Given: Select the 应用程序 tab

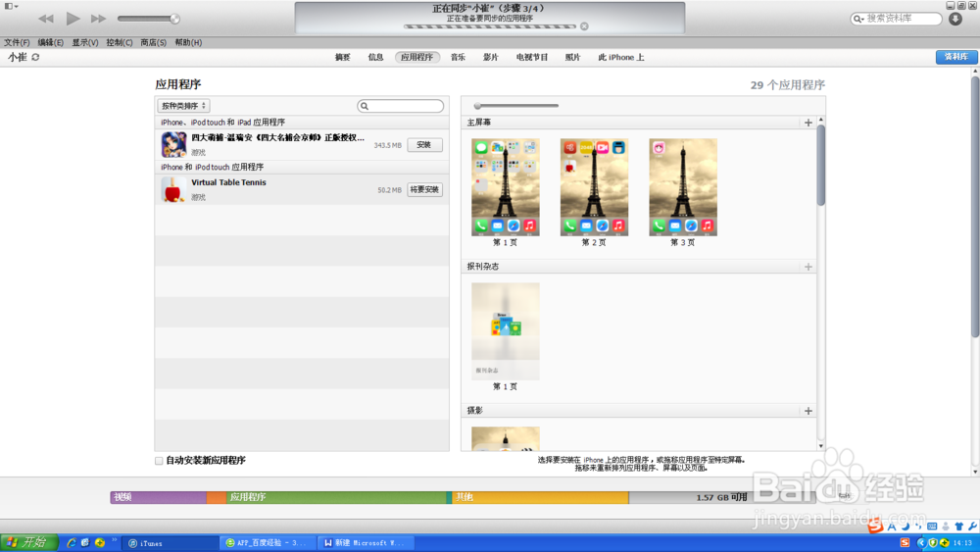Looking at the screenshot, I should click(x=416, y=57).
